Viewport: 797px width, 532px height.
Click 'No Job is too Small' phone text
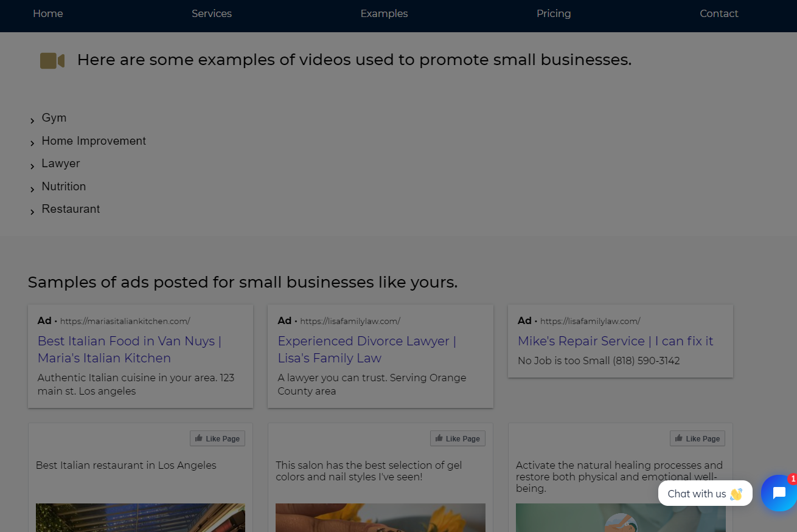tap(599, 361)
